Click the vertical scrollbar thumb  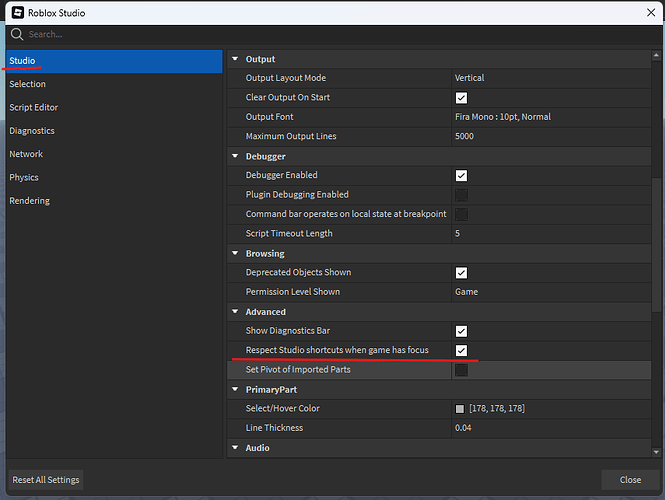656,246
